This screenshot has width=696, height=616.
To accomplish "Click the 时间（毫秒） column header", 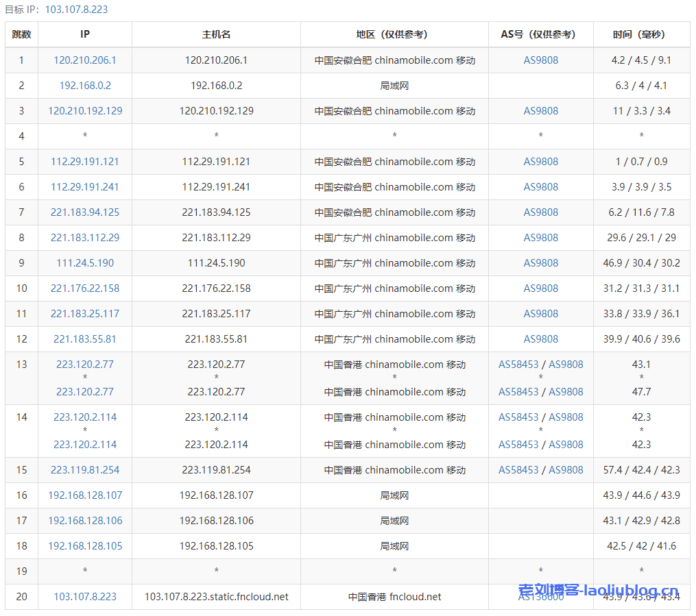I will [641, 34].
